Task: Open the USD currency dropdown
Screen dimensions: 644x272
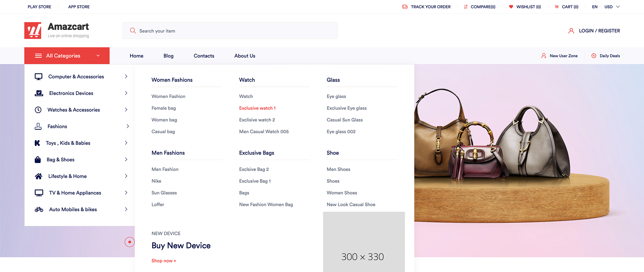Action: (x=612, y=7)
